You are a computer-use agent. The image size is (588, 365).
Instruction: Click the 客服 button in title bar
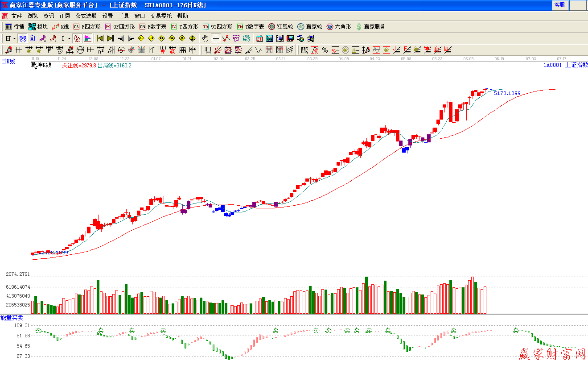coord(559,5)
